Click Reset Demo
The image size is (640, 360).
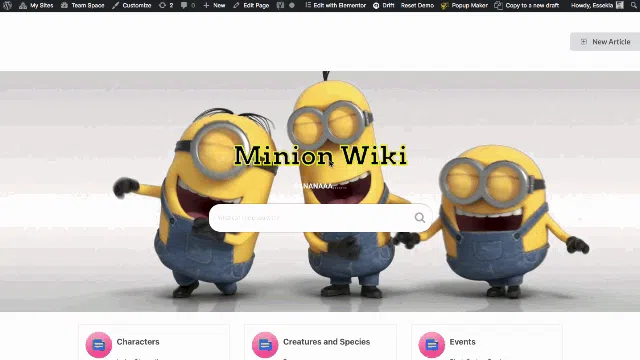point(417,5)
